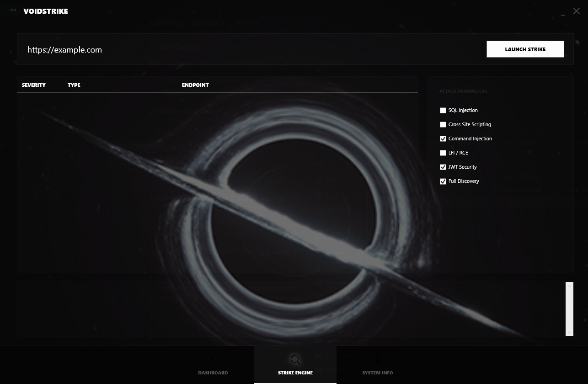
Task: Sort results by the Severity column
Action: [34, 85]
